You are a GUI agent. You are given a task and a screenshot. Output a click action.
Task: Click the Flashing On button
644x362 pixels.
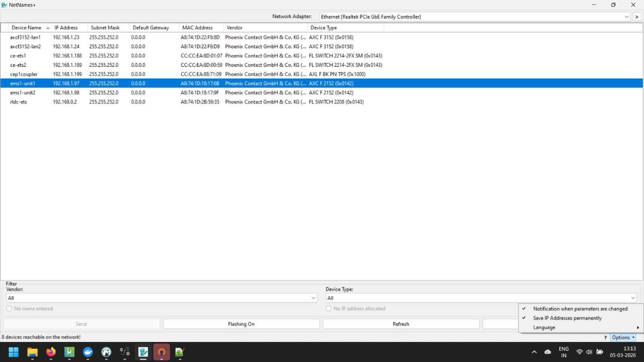241,324
